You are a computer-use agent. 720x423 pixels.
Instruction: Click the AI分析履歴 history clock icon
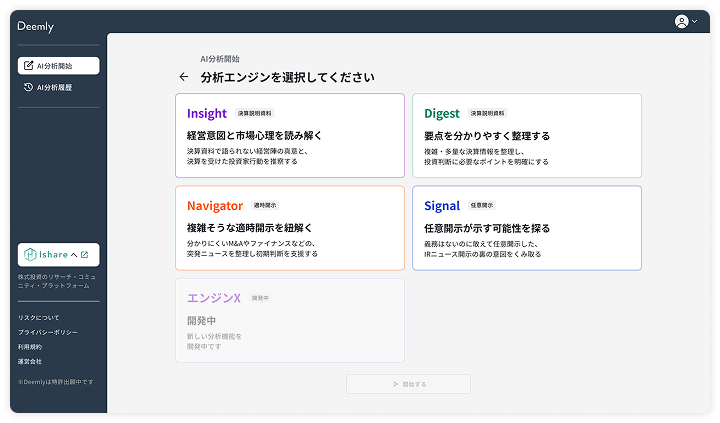[28, 88]
